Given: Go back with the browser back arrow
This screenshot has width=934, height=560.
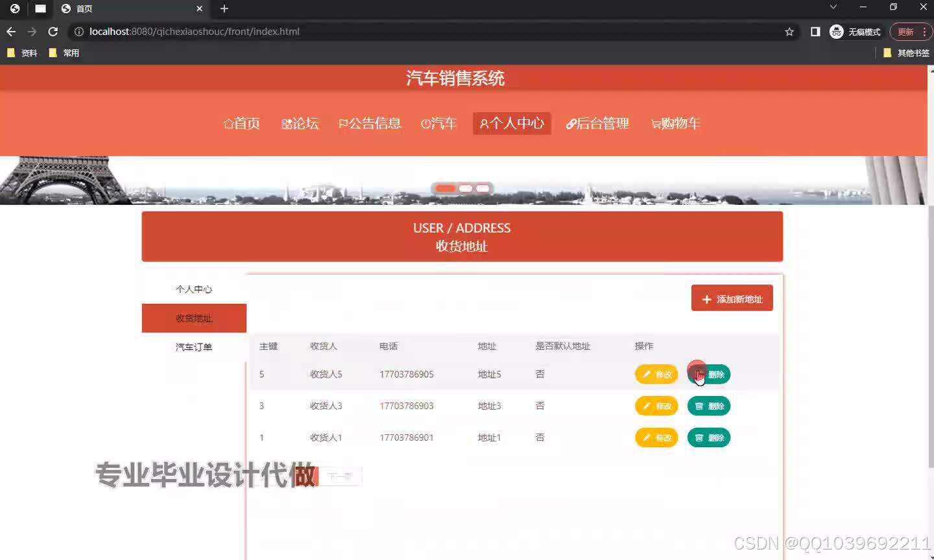Looking at the screenshot, I should pyautogui.click(x=11, y=31).
